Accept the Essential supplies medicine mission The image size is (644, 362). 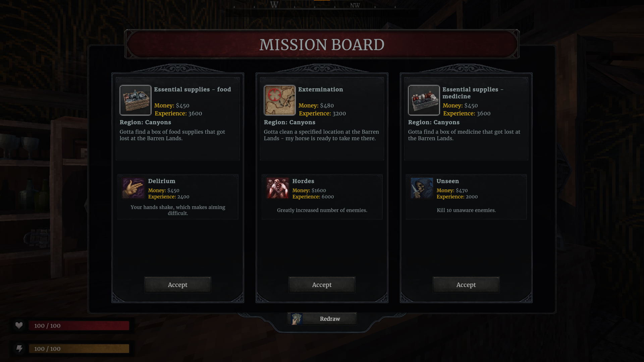pyautogui.click(x=466, y=285)
